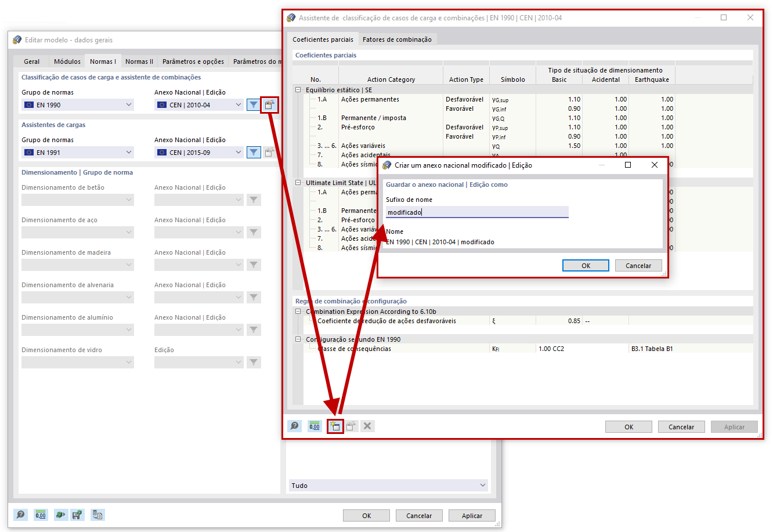Open help in the combination wizard dialog
773x532 pixels.
tap(294, 426)
